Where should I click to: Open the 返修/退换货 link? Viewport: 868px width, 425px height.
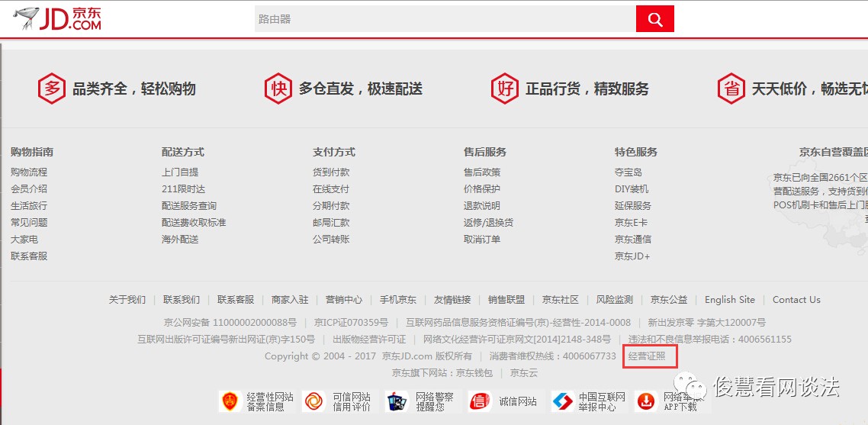pyautogui.click(x=488, y=222)
